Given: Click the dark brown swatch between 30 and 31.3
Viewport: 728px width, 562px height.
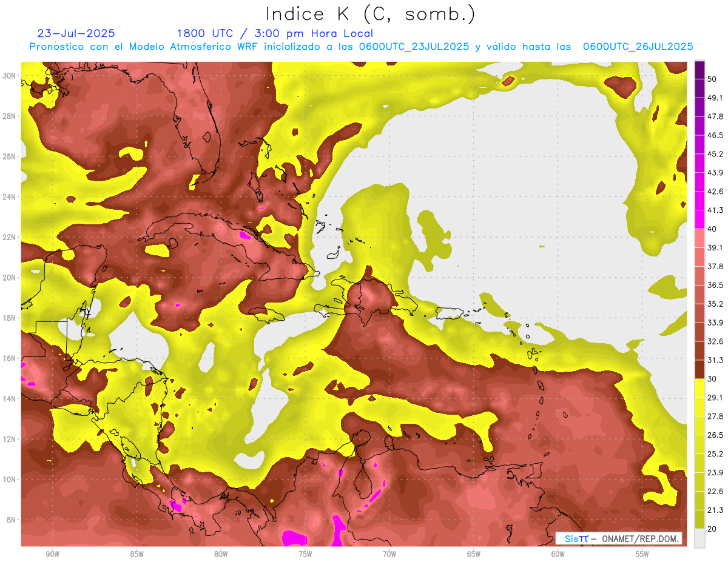Looking at the screenshot, I should tap(699, 369).
